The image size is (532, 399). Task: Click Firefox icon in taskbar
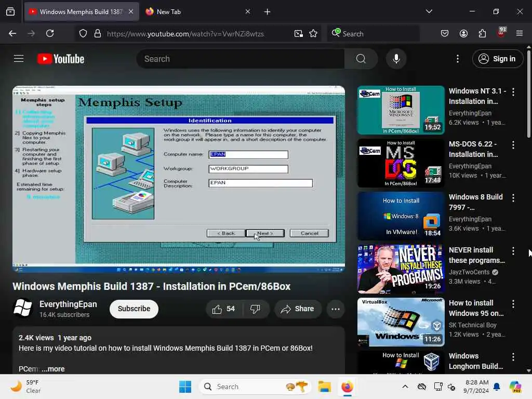tap(347, 387)
